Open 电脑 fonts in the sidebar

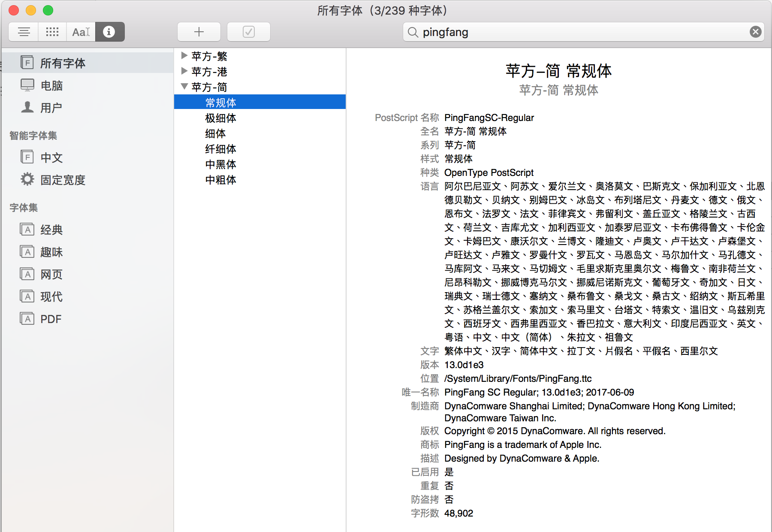87,85
